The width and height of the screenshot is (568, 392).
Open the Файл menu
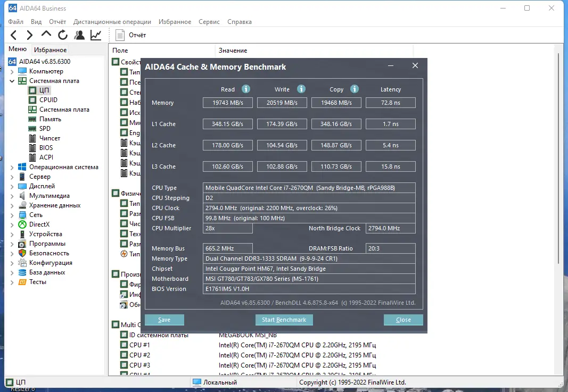[x=15, y=22]
